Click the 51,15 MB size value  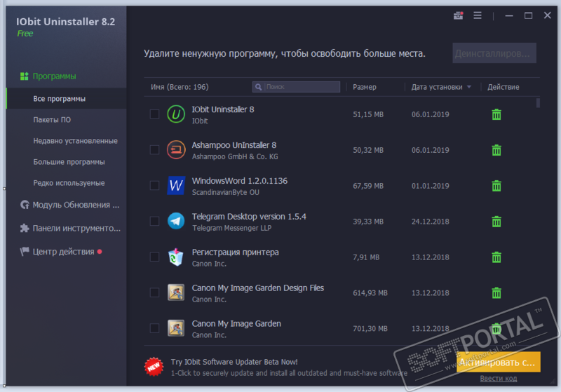[x=367, y=114]
